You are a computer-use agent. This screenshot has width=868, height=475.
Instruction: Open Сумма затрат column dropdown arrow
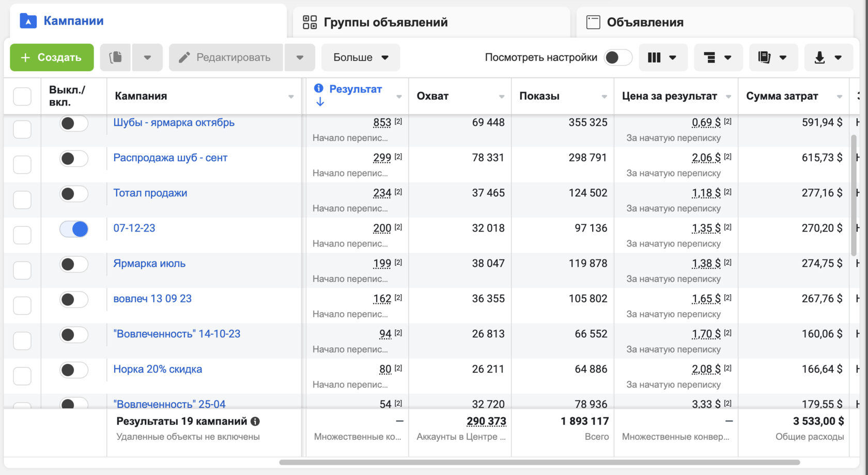[839, 97]
